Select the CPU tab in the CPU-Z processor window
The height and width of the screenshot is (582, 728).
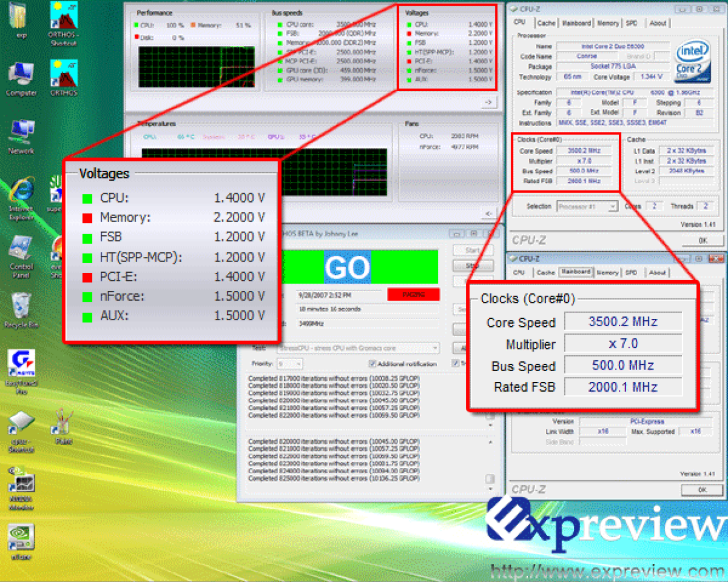coord(519,22)
